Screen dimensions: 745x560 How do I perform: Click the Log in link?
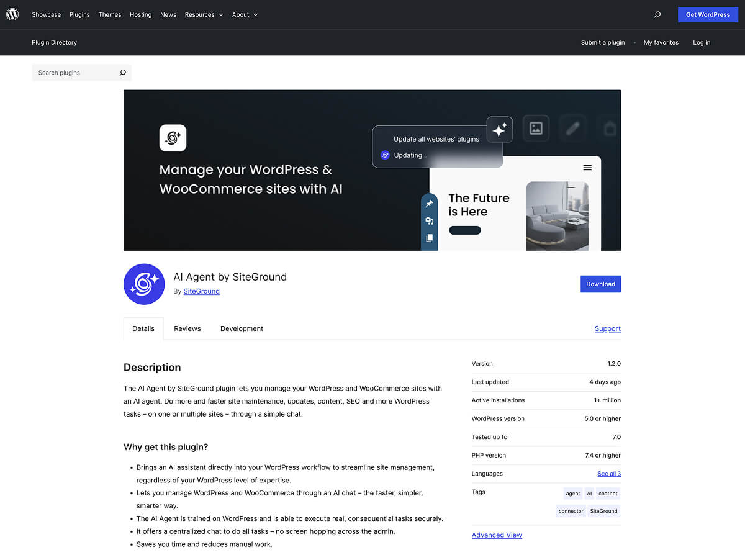(x=702, y=42)
